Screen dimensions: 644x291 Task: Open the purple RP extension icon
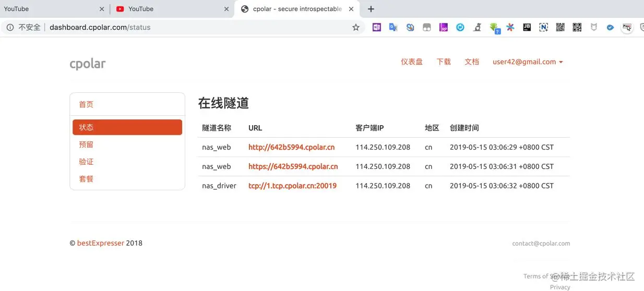[444, 27]
